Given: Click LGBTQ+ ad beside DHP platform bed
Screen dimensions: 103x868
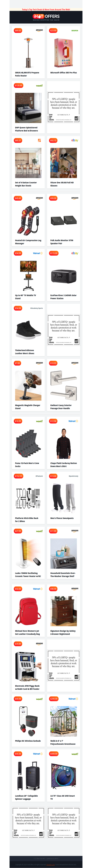Looking at the screenshot, I should 64,107.
